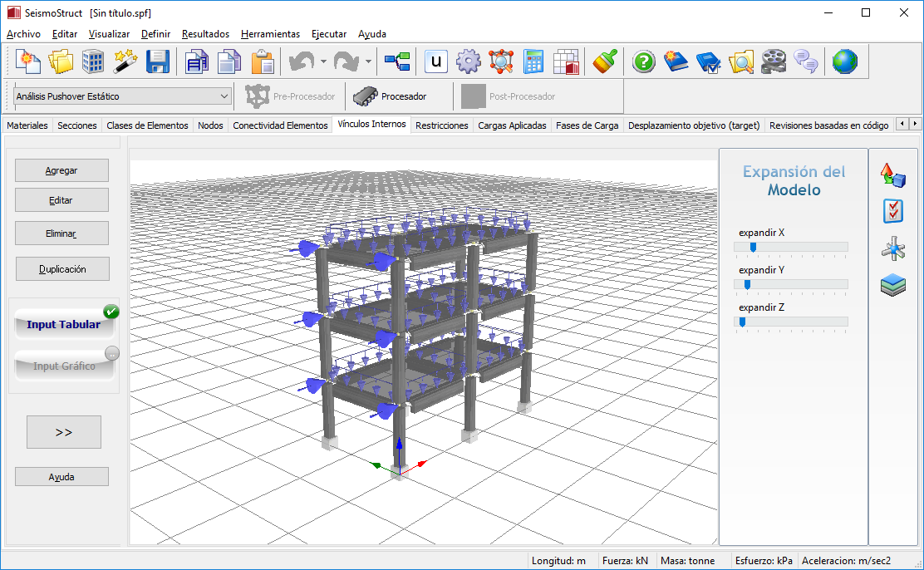
Task: Click the Undo arrow icon
Action: [301, 61]
